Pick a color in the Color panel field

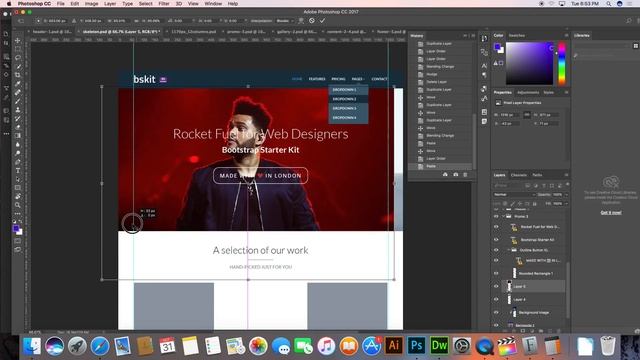pyautogui.click(x=529, y=63)
